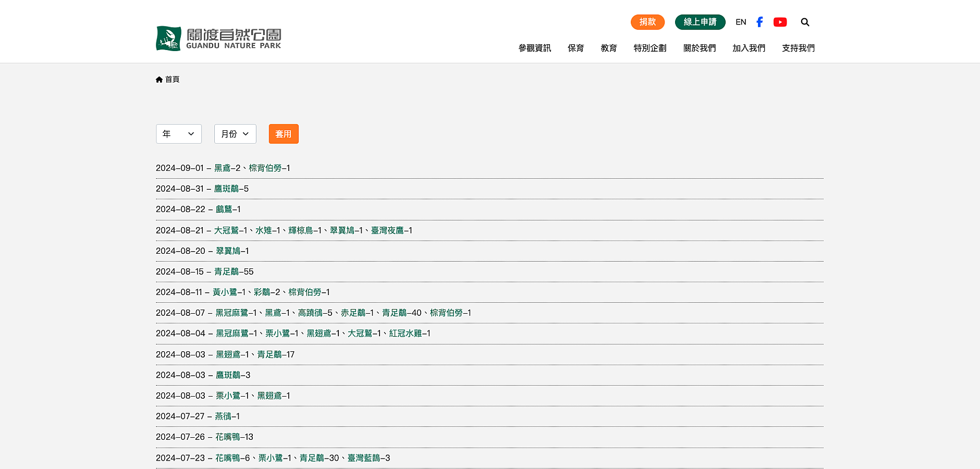Open the 2024-08-04 record starting 黑冠麻鷺–1
Viewport: 980px width, 469px height.
[x=323, y=333]
